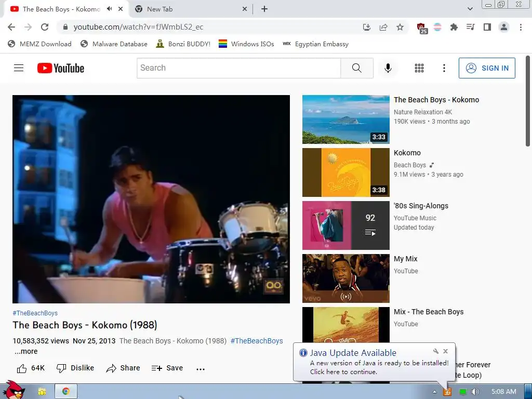532x399 pixels.
Task: Open the Malware Database bookmark
Action: tap(114, 44)
